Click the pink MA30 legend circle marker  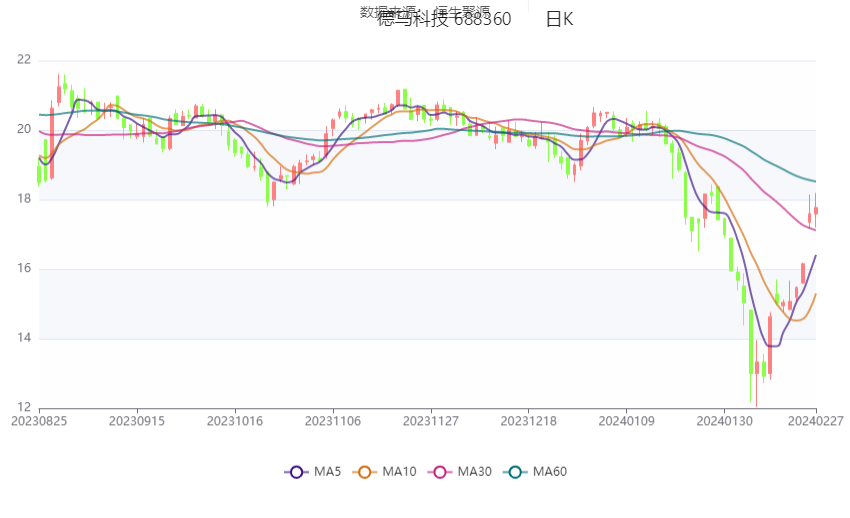[437, 472]
